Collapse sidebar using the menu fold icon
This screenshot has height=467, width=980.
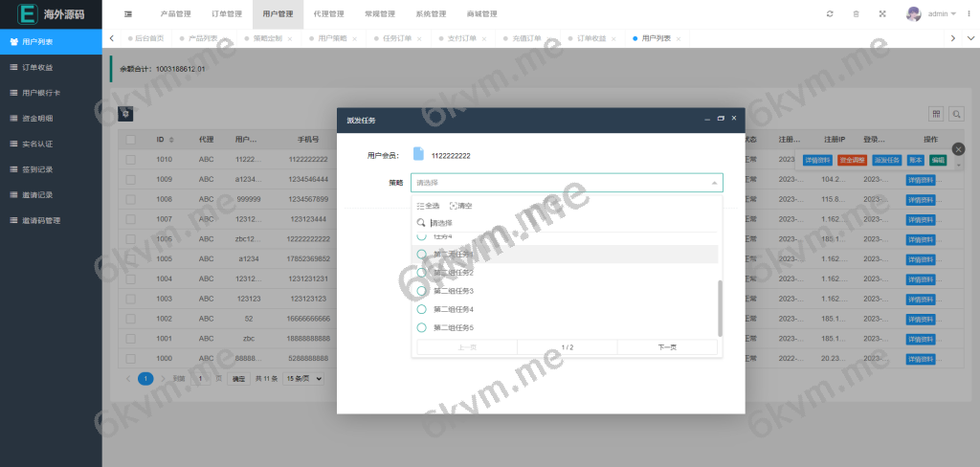click(128, 14)
